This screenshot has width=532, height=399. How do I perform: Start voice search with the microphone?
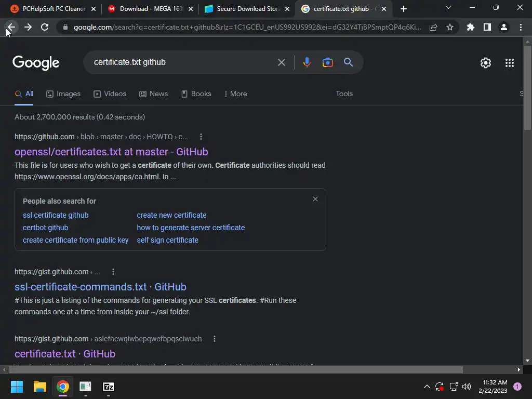pos(307,62)
